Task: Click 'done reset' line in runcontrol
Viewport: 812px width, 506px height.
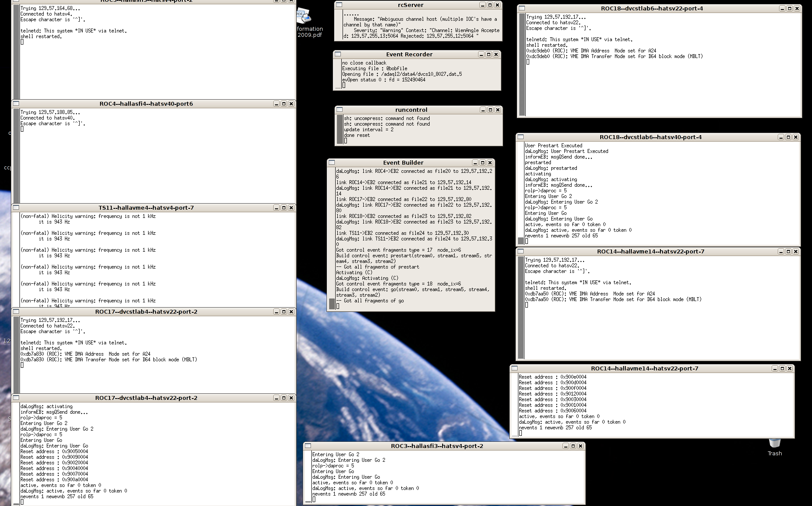Action: point(357,135)
